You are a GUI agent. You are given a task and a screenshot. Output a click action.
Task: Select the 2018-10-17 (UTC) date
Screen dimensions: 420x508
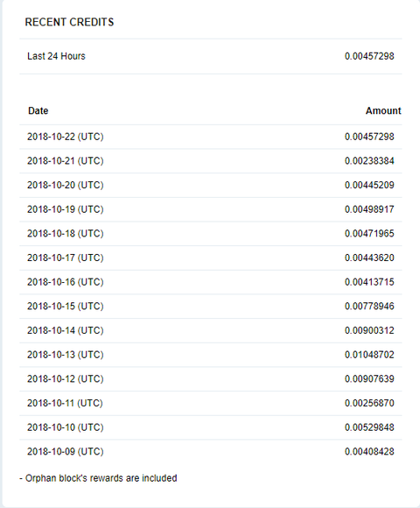click(66, 258)
